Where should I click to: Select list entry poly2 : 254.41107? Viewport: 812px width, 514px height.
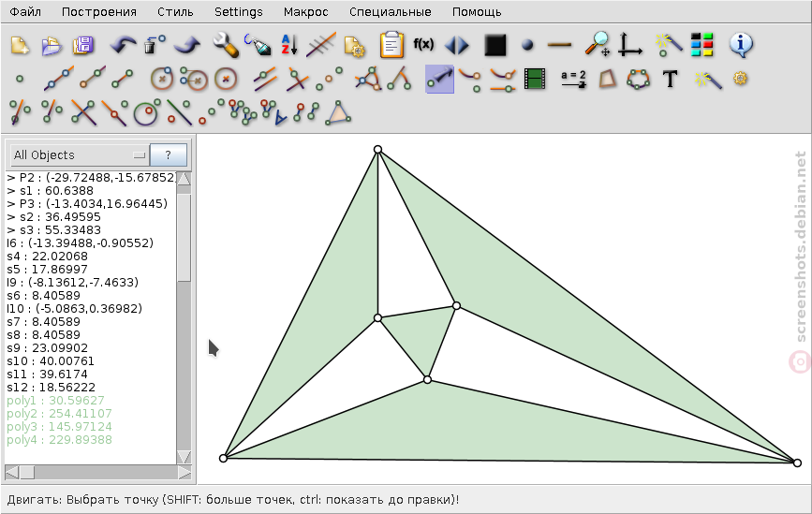[59, 413]
